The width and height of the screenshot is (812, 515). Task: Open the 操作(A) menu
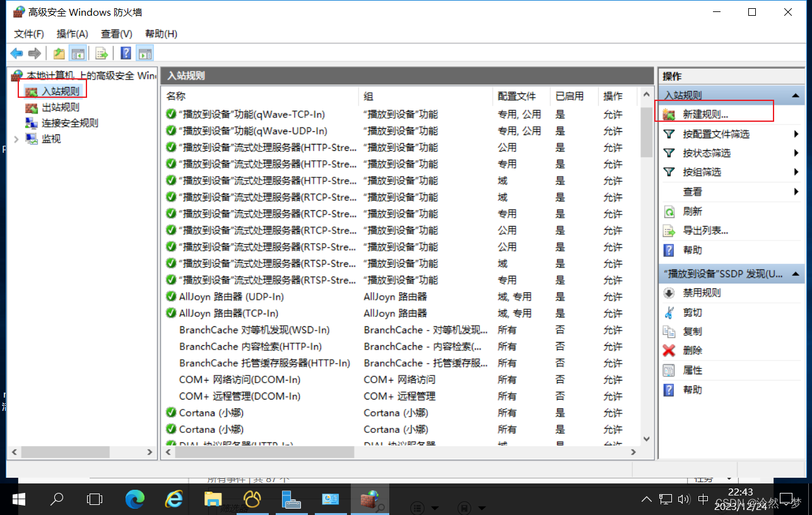click(71, 33)
